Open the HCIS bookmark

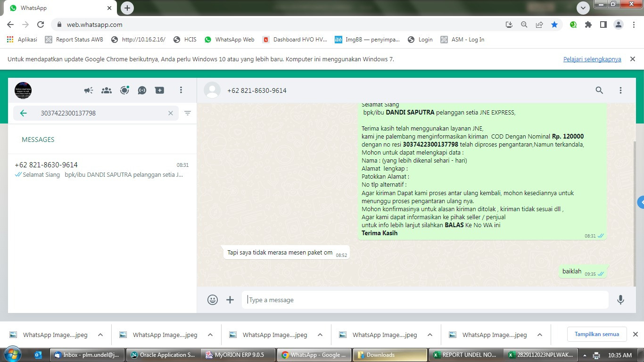[185, 40]
